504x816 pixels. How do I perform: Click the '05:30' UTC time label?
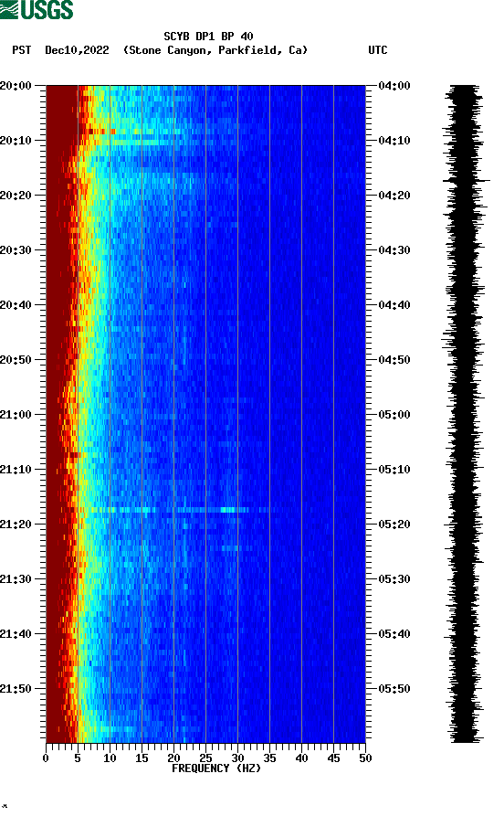tap(394, 579)
